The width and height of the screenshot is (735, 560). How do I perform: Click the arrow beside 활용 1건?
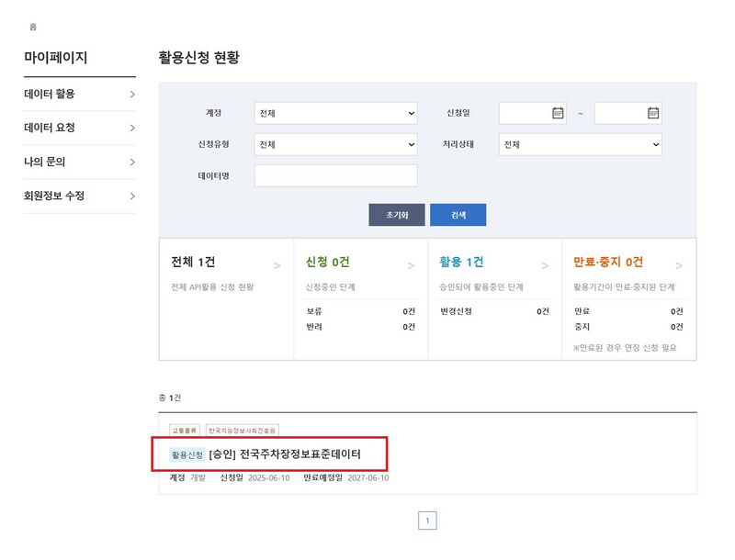(x=546, y=266)
